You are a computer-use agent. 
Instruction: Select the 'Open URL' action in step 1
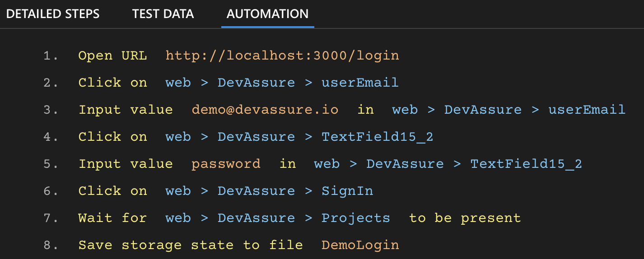pos(112,55)
